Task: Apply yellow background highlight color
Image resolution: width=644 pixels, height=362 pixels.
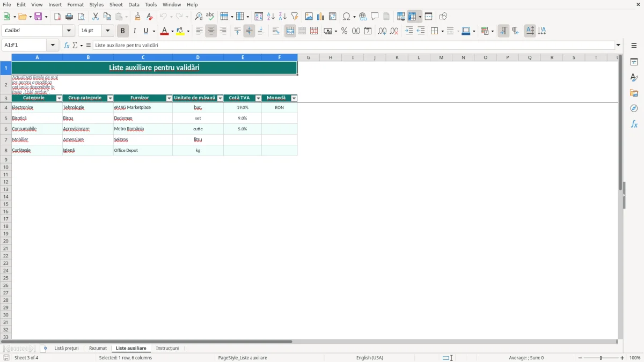Action: (180, 31)
